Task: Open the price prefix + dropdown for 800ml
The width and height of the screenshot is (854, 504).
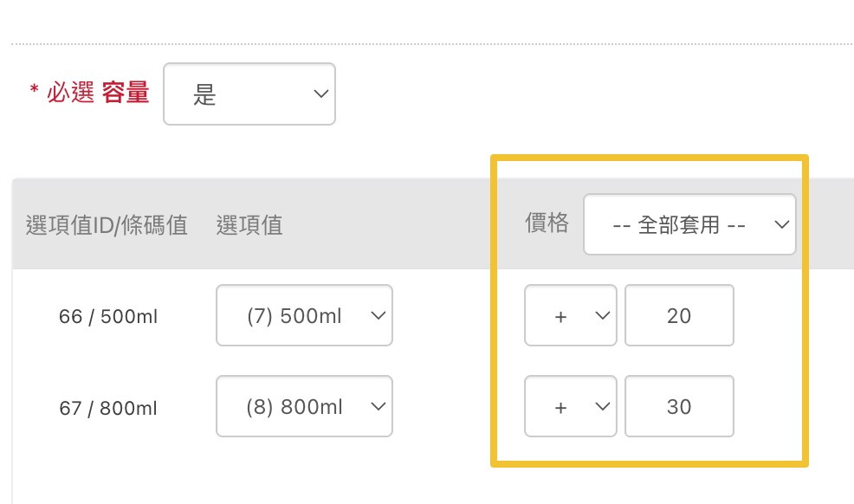Action: click(570, 406)
